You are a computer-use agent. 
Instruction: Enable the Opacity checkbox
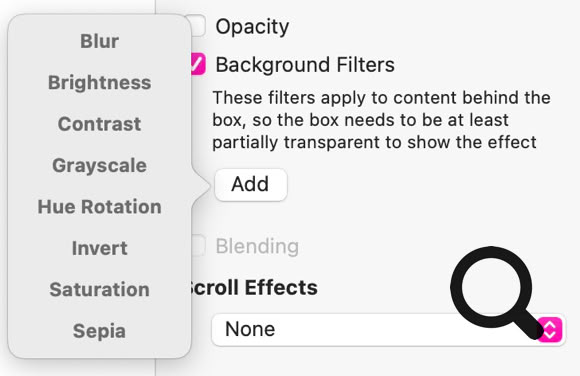(197, 26)
